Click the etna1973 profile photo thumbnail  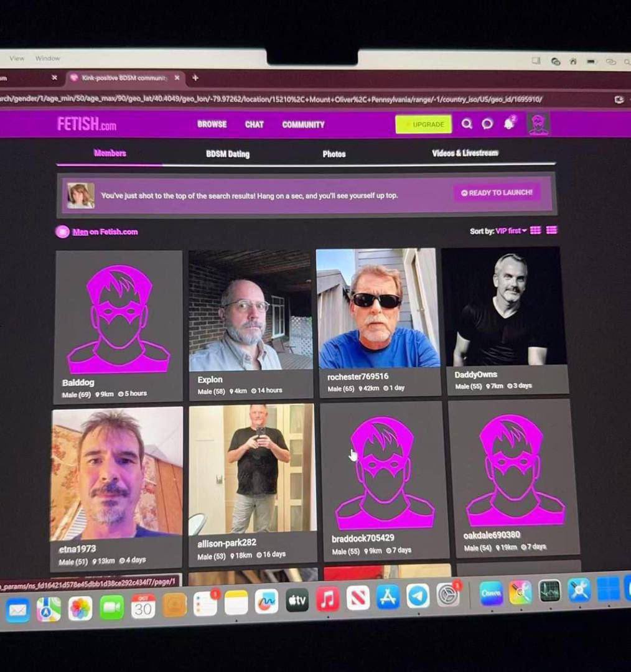point(116,474)
